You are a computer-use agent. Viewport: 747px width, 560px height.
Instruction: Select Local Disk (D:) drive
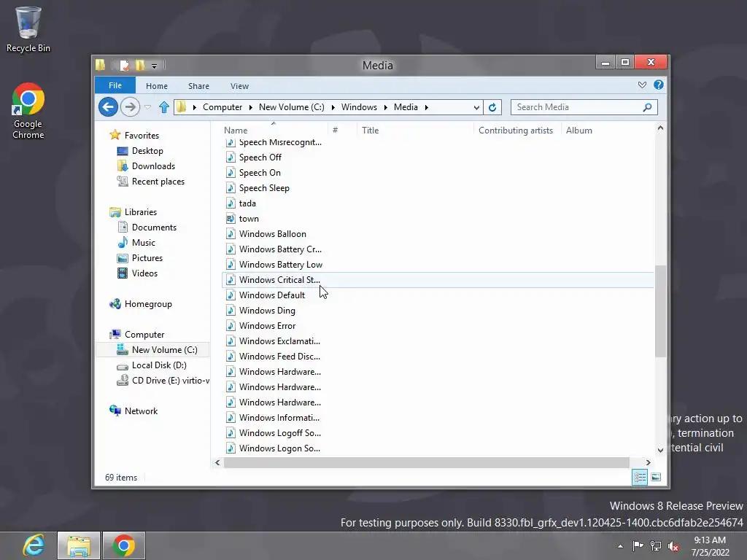[152, 365]
